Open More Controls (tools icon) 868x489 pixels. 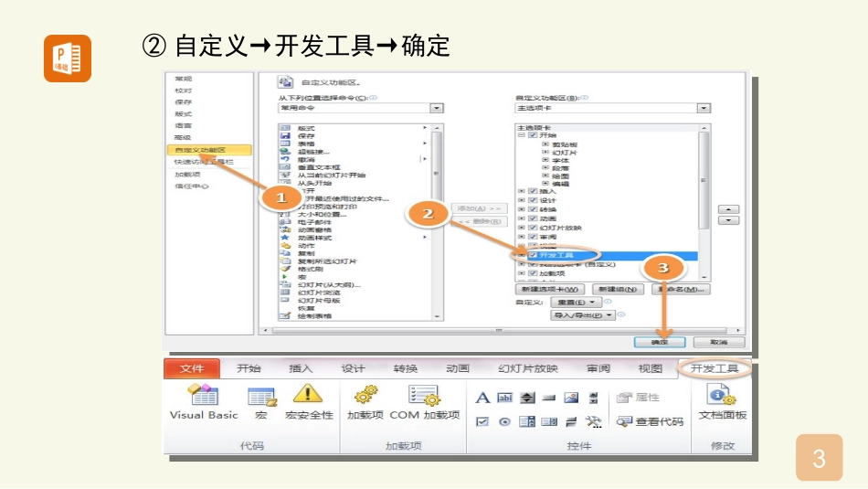pos(593,421)
